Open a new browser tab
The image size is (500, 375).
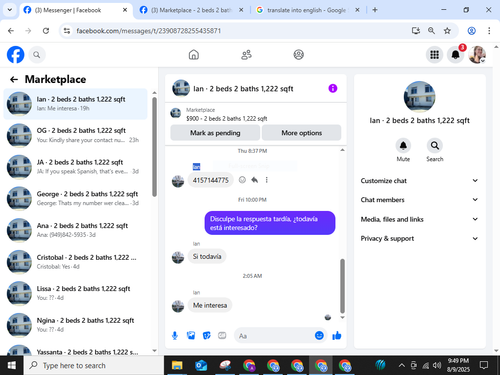[x=375, y=10]
